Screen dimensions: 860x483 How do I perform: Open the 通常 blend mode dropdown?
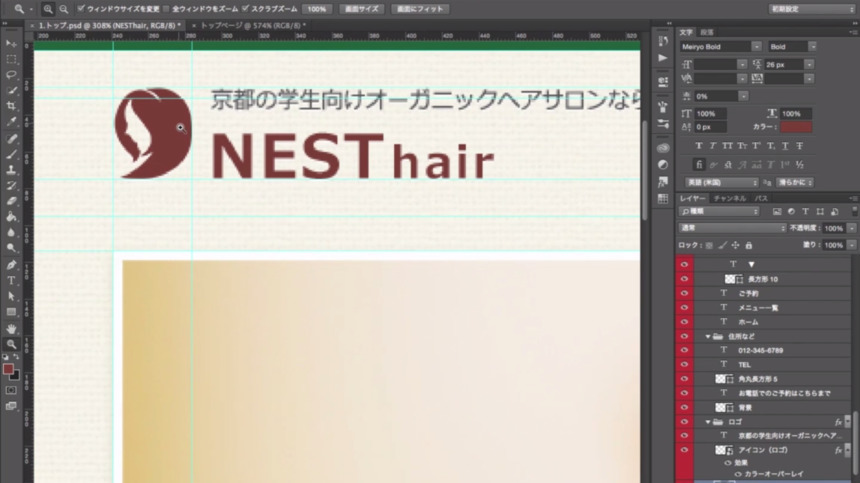tap(732, 228)
